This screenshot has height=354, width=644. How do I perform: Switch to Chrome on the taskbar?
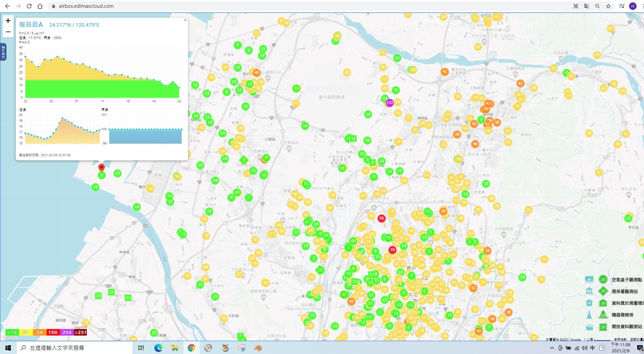tap(191, 348)
